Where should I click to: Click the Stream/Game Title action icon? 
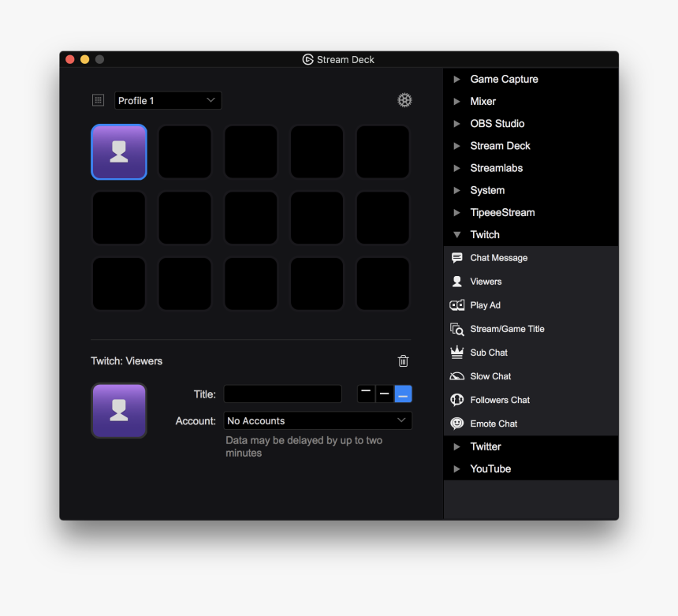point(457,329)
